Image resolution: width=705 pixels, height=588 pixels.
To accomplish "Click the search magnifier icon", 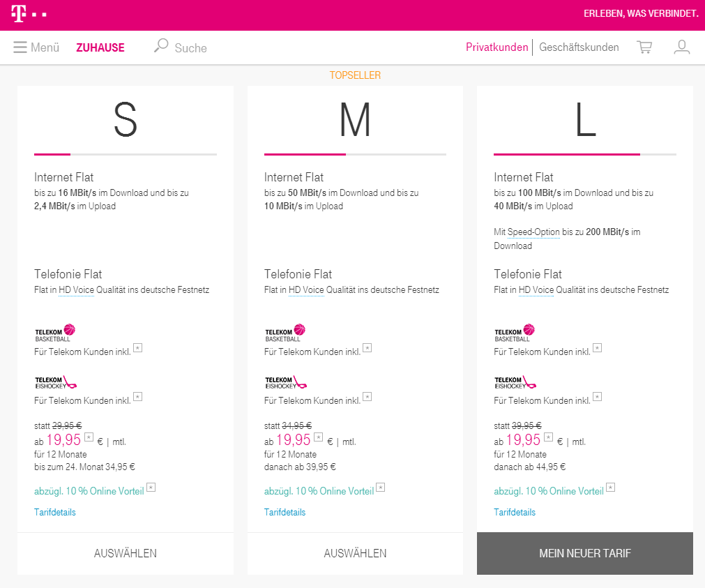I will click(161, 45).
